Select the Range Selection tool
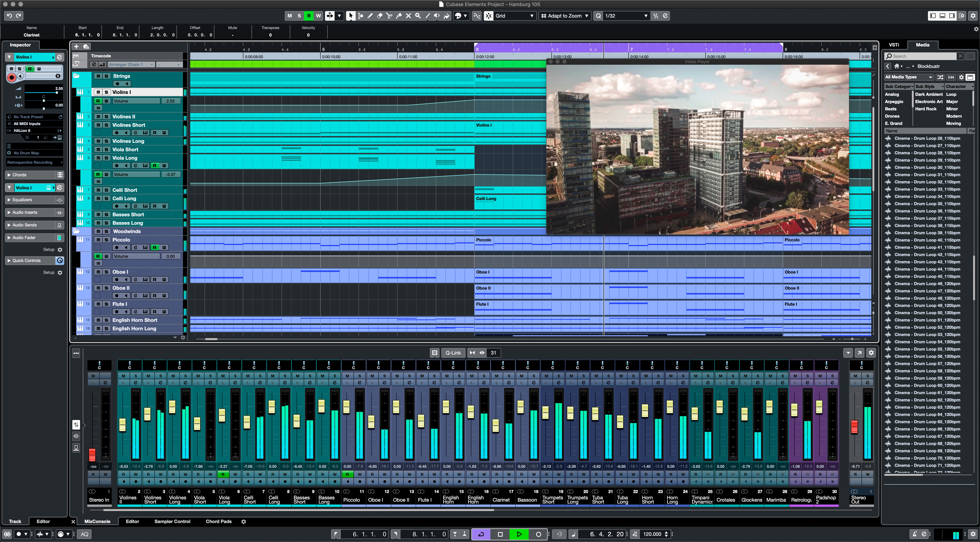 (361, 15)
